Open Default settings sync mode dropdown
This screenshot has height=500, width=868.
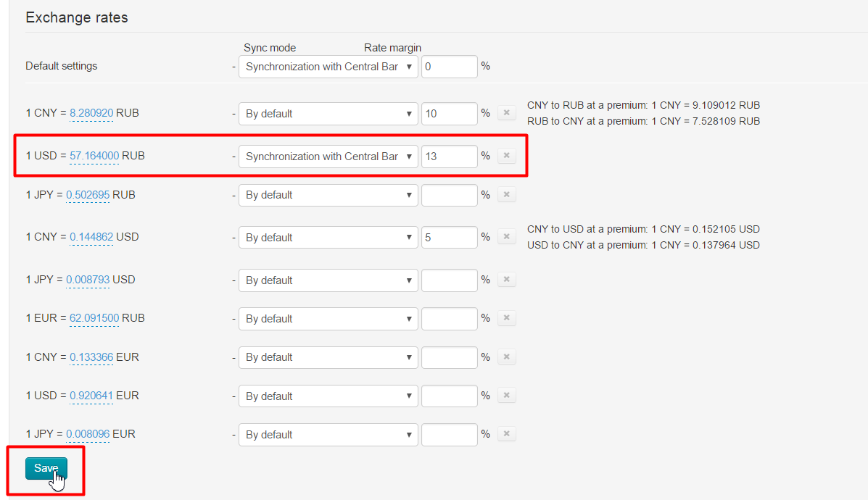pyautogui.click(x=328, y=67)
